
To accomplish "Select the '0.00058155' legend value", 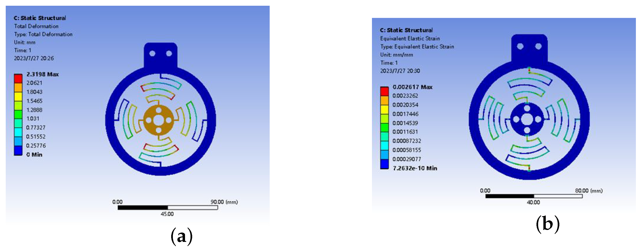I will coord(407,150).
